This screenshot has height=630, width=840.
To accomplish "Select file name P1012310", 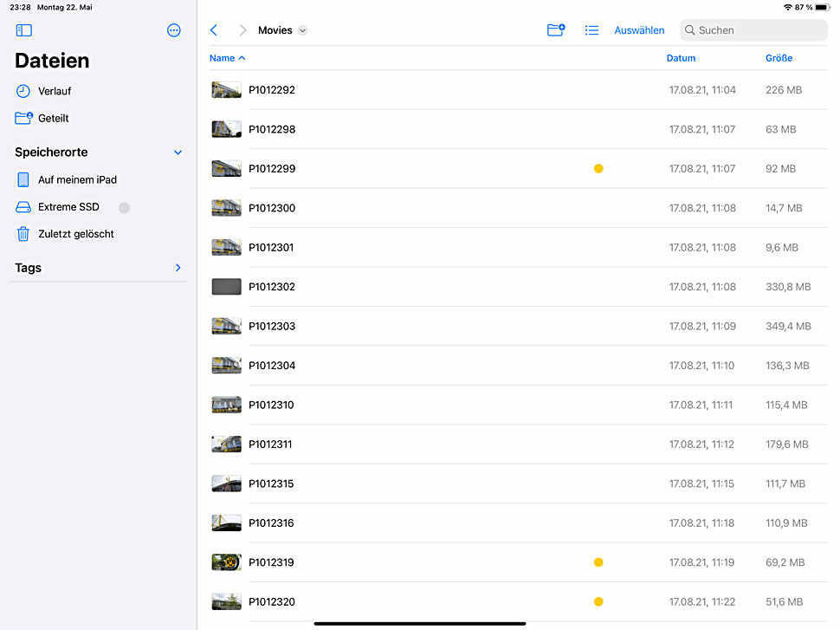I will click(x=271, y=405).
